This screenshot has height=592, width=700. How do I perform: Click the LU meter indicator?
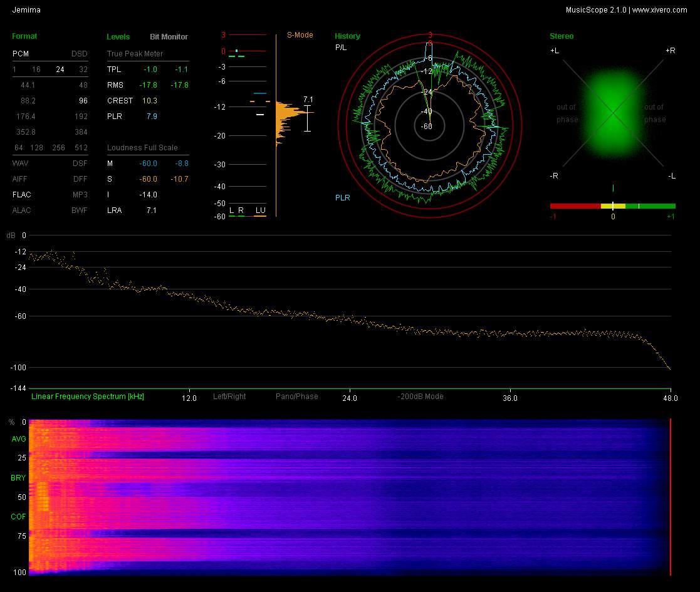(260, 210)
